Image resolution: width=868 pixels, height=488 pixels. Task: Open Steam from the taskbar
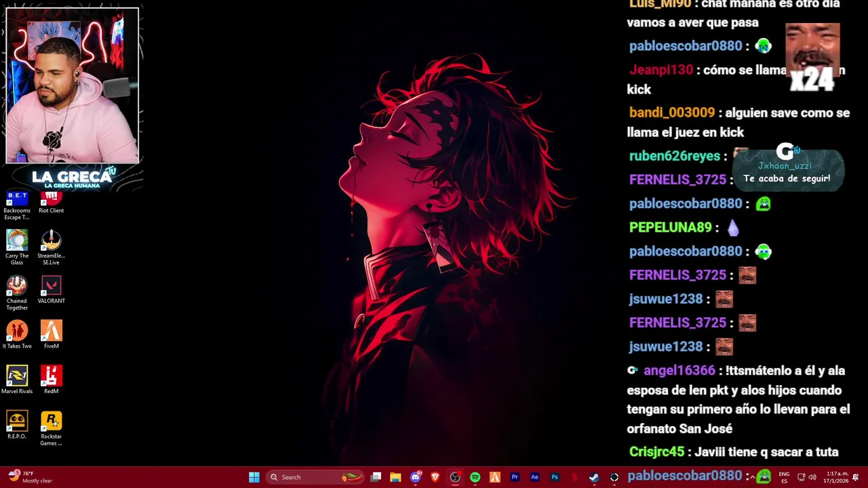(x=594, y=477)
